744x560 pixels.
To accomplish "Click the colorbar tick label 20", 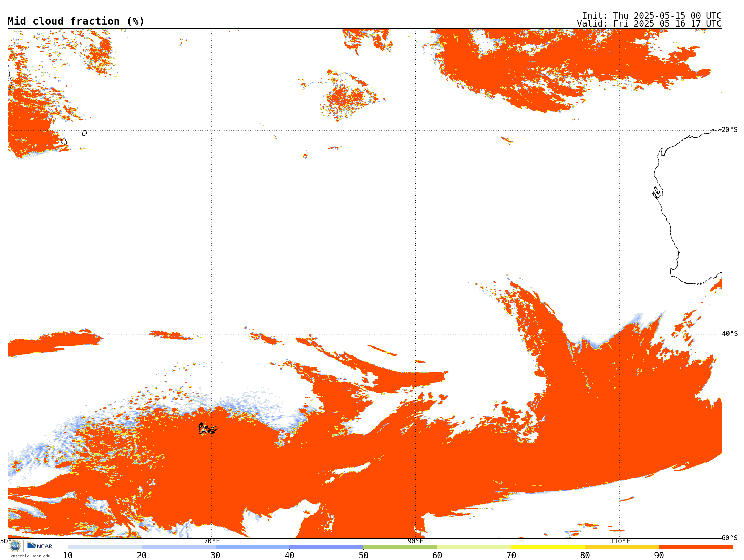I will click(142, 556).
